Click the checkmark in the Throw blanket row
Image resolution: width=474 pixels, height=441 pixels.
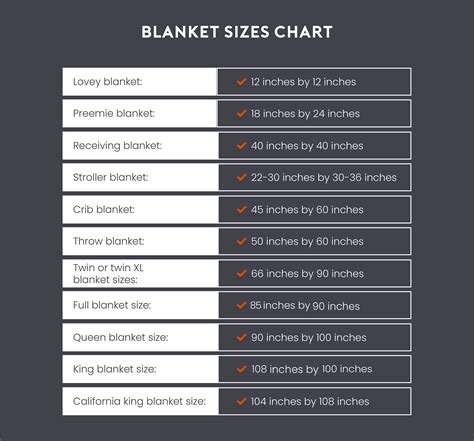241,241
